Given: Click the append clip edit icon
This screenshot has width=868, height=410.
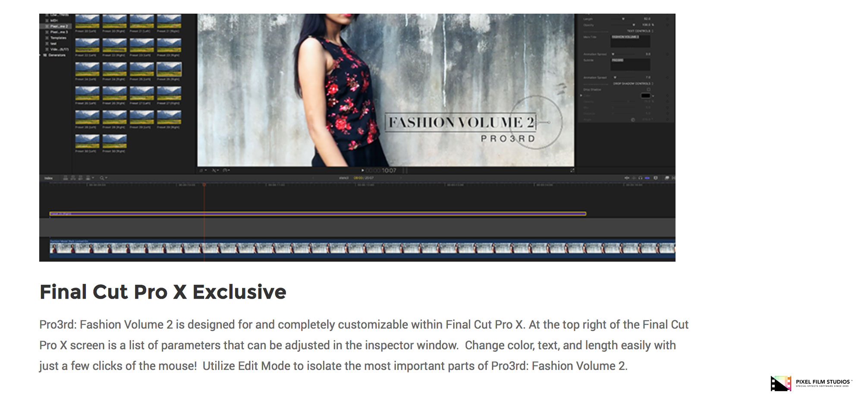Looking at the screenshot, I should point(80,178).
